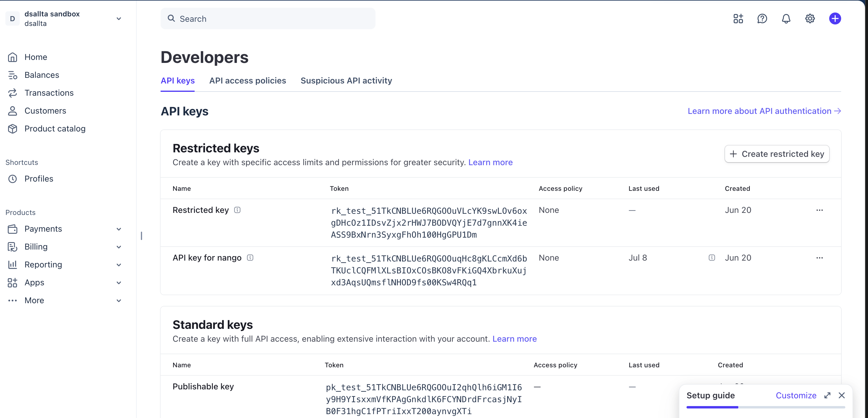This screenshot has height=418, width=868.
Task: Click the More ellipsis icon in sidebar
Action: (x=13, y=300)
